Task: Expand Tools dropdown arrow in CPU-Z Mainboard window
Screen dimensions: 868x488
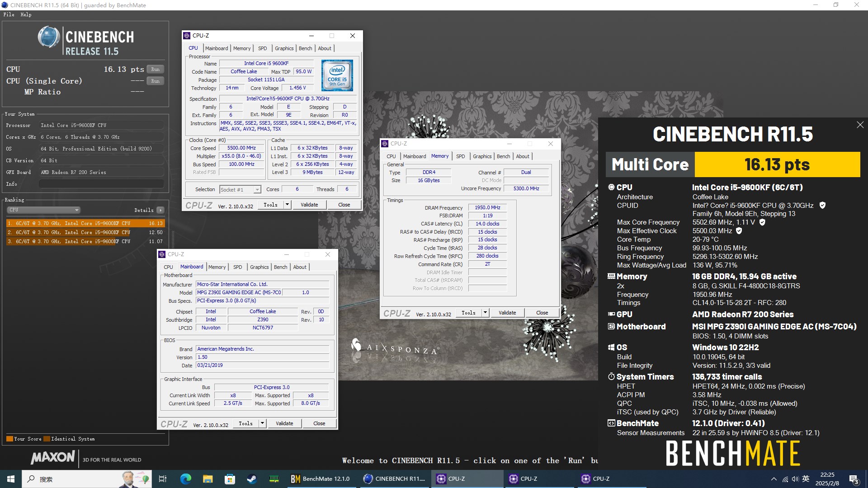Action: 262,423
